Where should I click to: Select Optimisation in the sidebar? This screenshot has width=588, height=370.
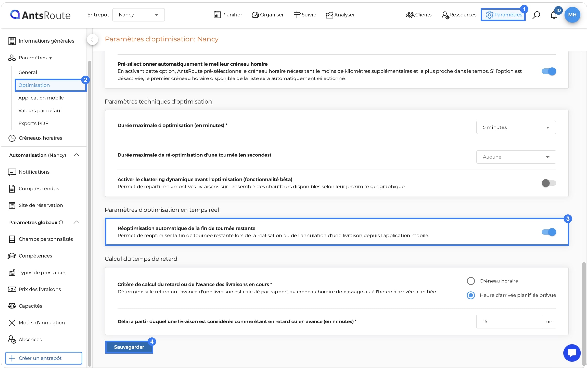pos(51,85)
